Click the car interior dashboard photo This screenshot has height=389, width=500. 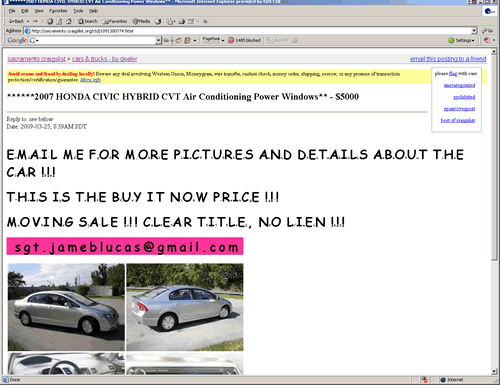click(66, 364)
